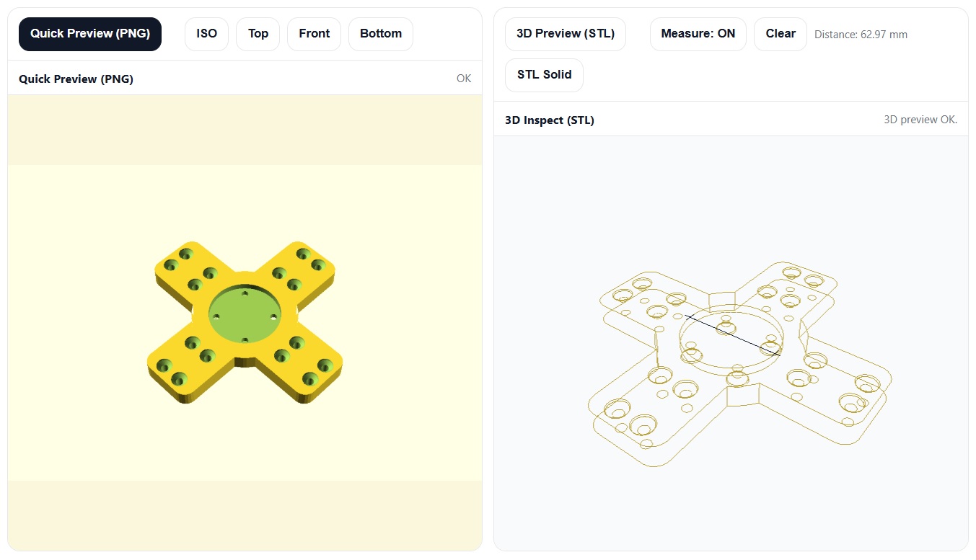
Task: Switch to the ISO view
Action: tap(206, 34)
